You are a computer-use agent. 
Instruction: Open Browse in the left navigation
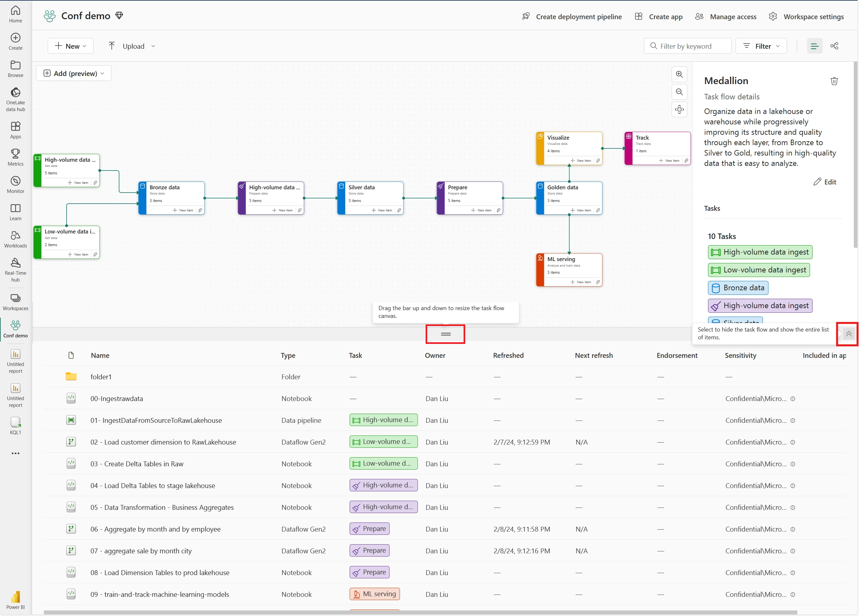[16, 69]
